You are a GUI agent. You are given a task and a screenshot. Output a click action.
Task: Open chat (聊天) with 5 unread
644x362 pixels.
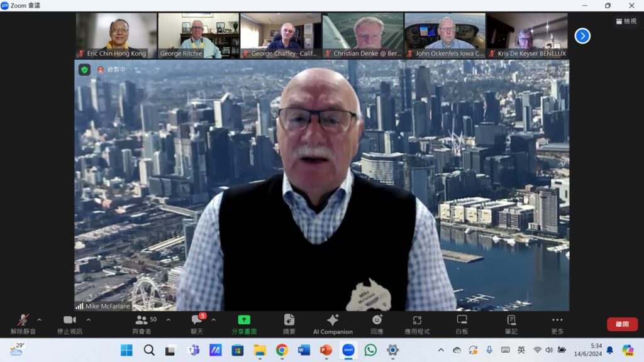coord(197,323)
